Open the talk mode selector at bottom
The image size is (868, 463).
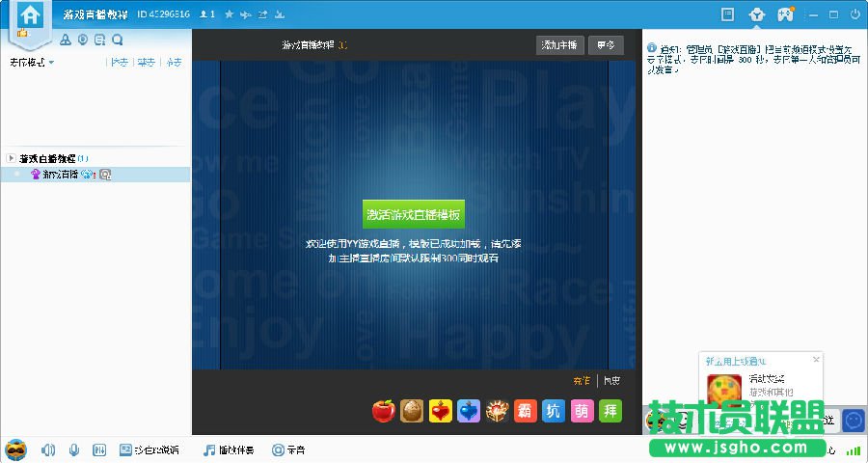[149, 449]
